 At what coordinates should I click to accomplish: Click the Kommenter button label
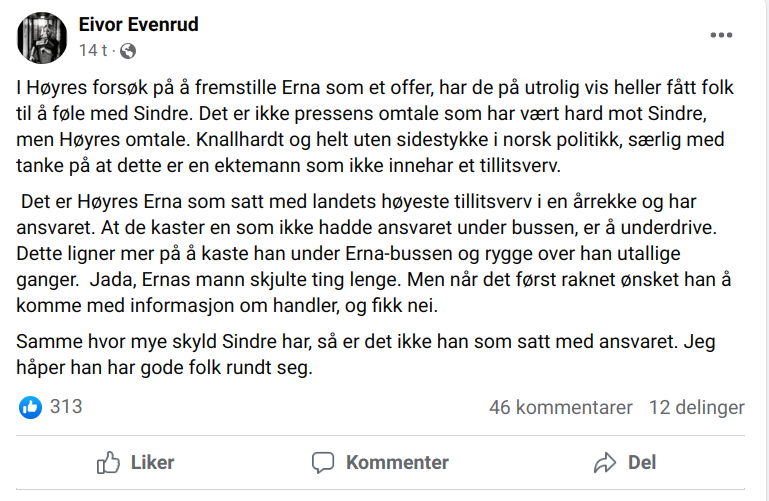397,462
